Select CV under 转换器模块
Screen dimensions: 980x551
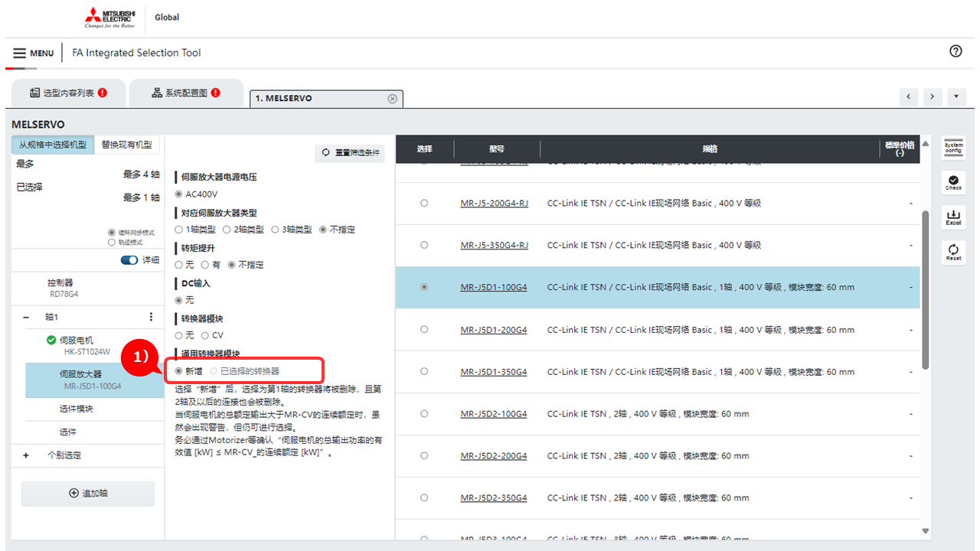205,335
